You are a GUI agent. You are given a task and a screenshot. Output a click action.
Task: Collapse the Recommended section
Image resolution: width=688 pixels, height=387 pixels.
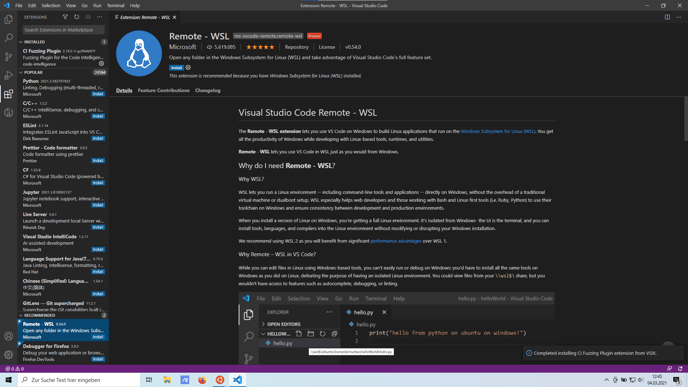64,315
